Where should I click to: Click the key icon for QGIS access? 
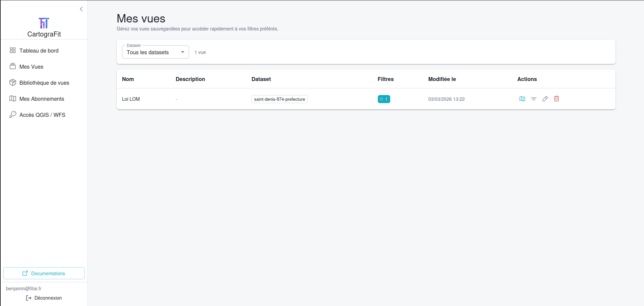point(13,114)
